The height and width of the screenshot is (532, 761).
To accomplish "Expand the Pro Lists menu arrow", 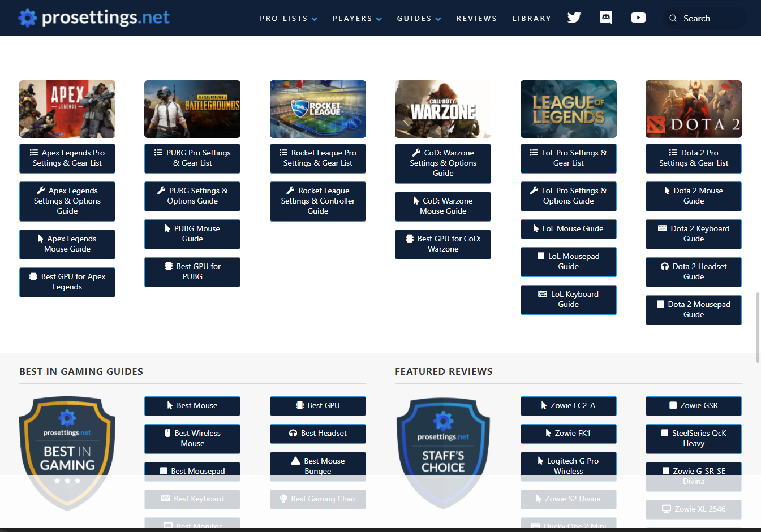I will 315,19.
